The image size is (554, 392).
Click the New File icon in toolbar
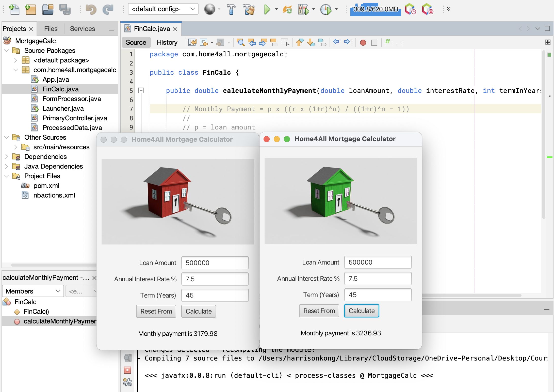point(14,9)
